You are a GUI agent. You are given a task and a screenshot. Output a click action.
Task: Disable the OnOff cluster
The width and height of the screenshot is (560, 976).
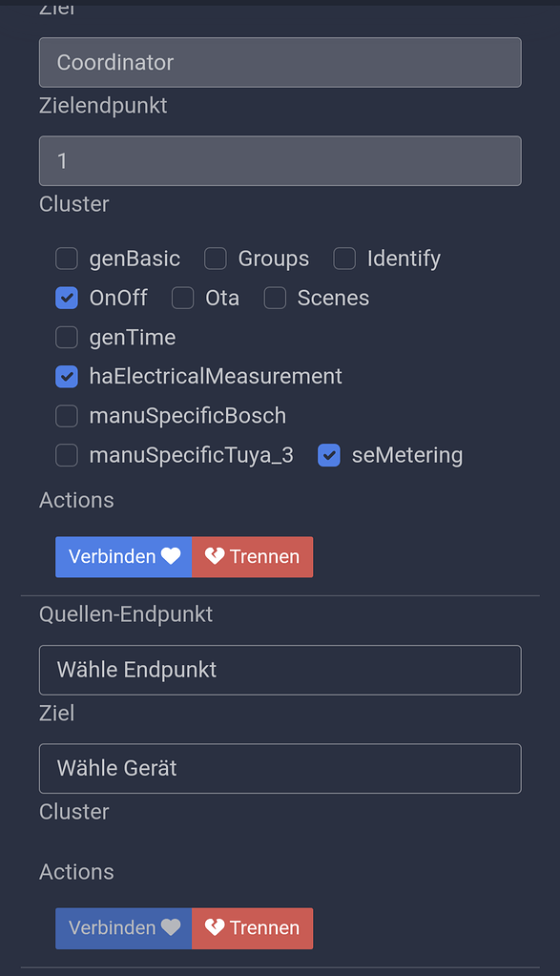[x=66, y=298]
